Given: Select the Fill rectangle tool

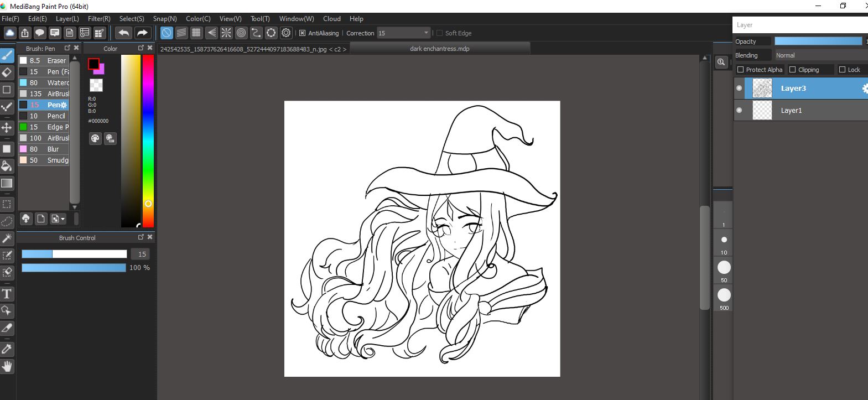Looking at the screenshot, I should pyautogui.click(x=7, y=149).
